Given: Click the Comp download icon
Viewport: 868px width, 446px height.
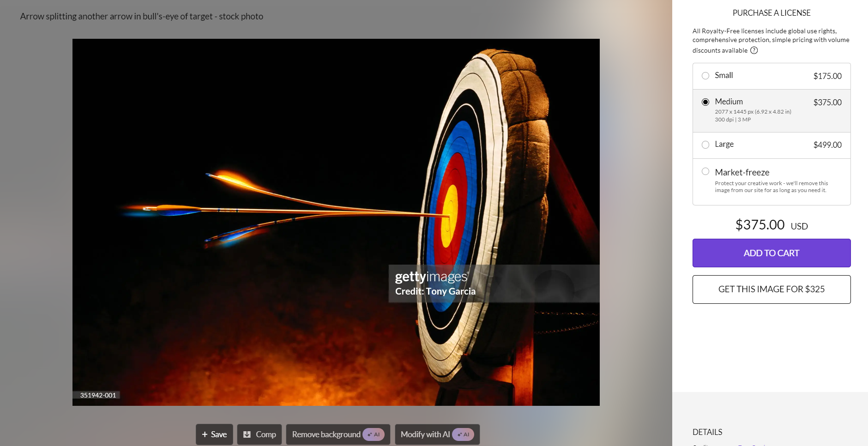Looking at the screenshot, I should [x=247, y=434].
